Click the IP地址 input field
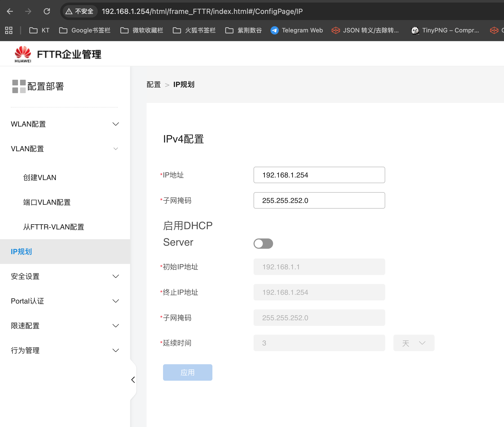Image resolution: width=504 pixels, height=427 pixels. click(319, 175)
